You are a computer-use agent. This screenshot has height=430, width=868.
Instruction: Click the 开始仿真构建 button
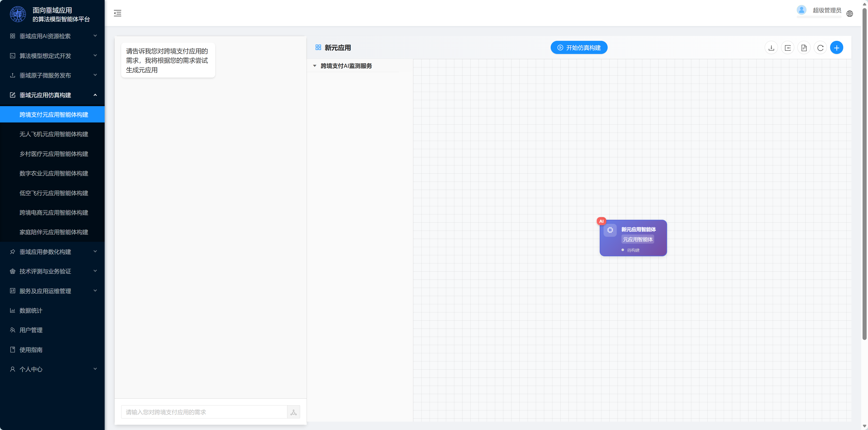pyautogui.click(x=579, y=48)
